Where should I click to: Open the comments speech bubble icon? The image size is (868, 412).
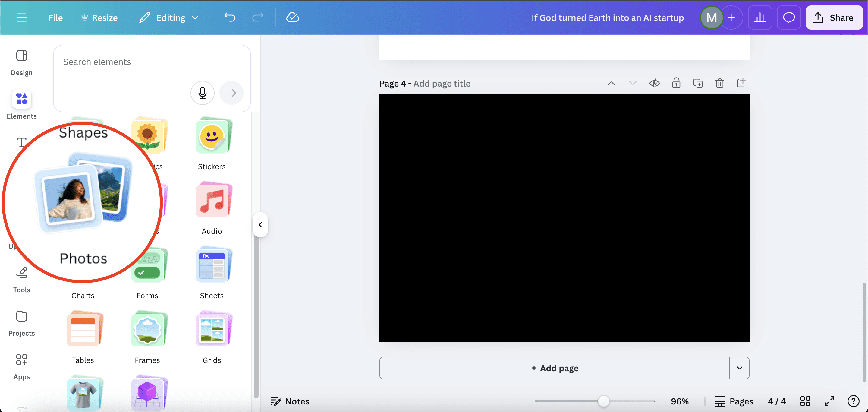(788, 17)
